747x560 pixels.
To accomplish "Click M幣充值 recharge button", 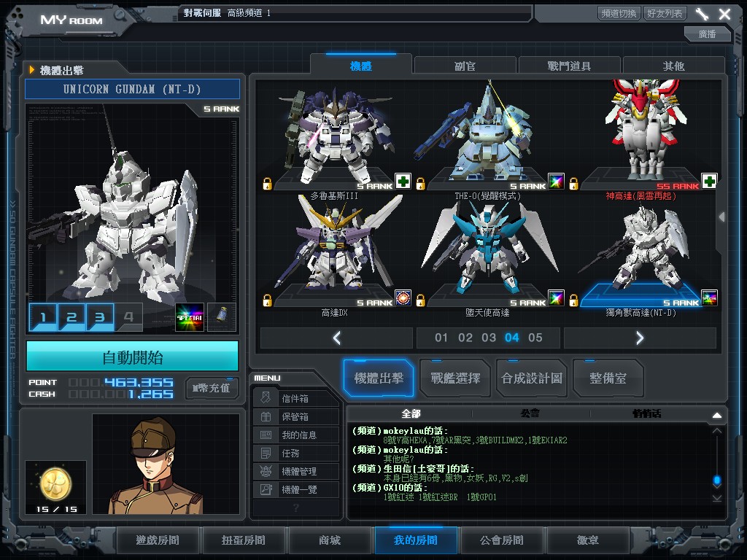I will click(211, 388).
